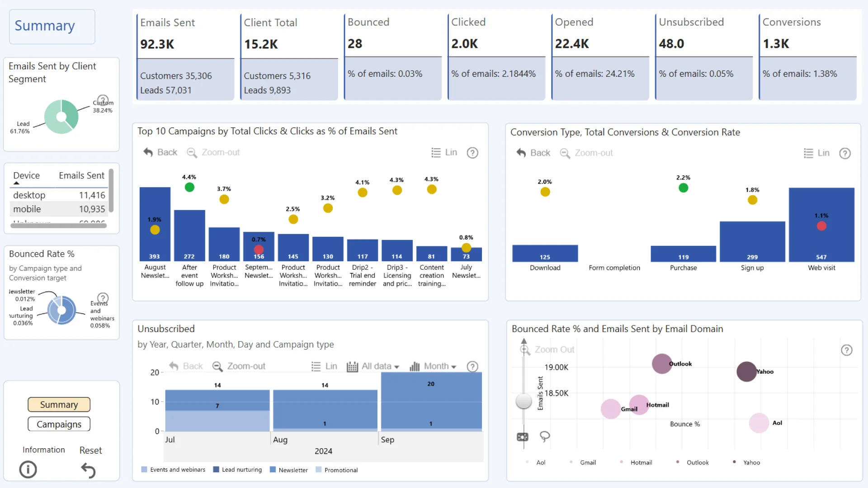The height and width of the screenshot is (488, 868).
Task: Select the Sign up bar with 299 conversions
Action: (752, 242)
